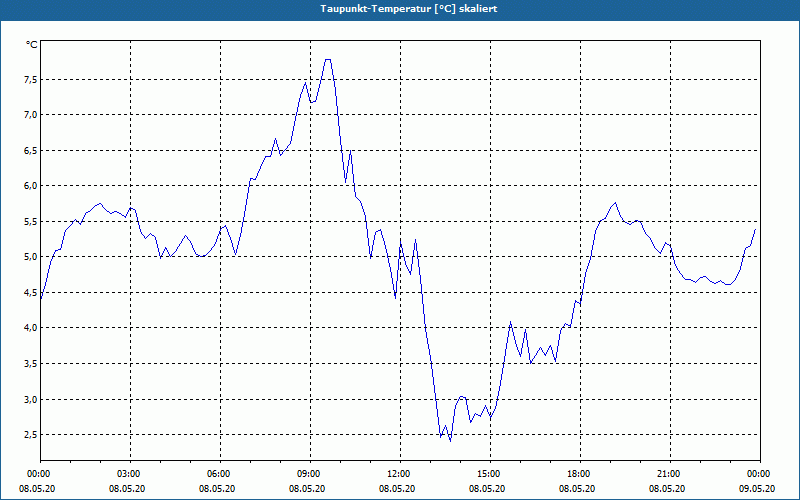The height and width of the screenshot is (500, 800).
Task: Click the 15:00 time axis label
Action: point(490,474)
